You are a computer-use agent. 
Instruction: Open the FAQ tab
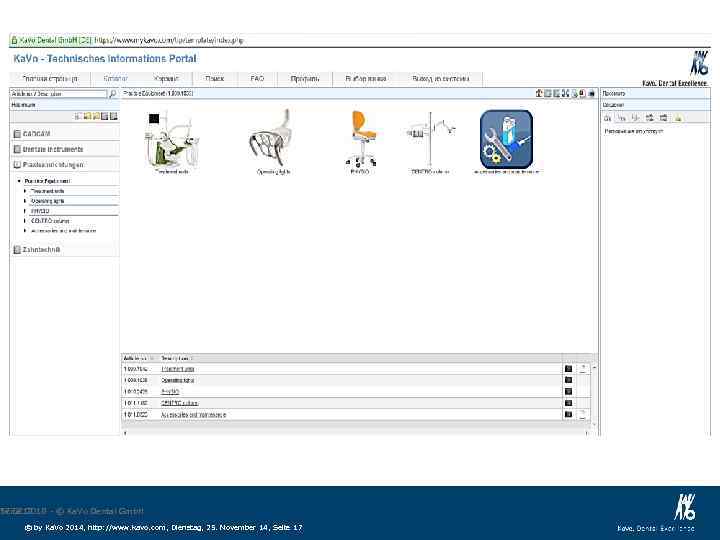click(257, 79)
